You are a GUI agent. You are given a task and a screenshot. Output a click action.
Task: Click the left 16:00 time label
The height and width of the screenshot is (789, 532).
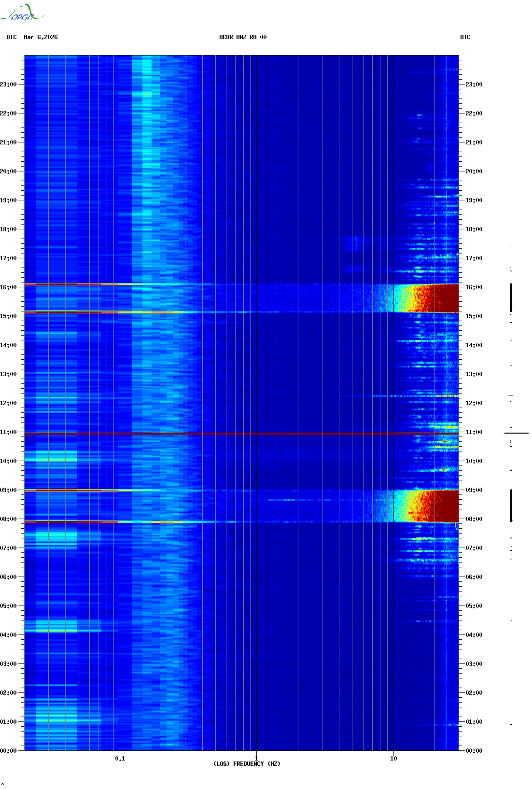click(x=8, y=287)
